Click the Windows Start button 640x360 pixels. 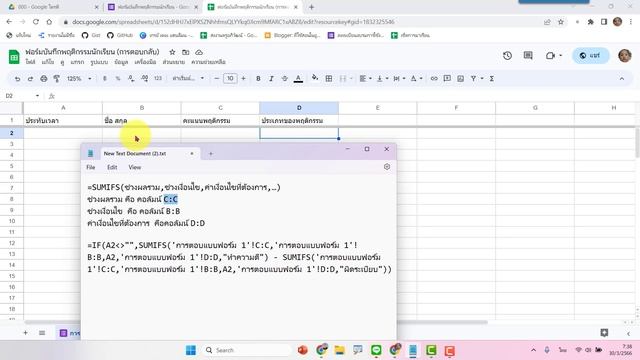[191, 350]
